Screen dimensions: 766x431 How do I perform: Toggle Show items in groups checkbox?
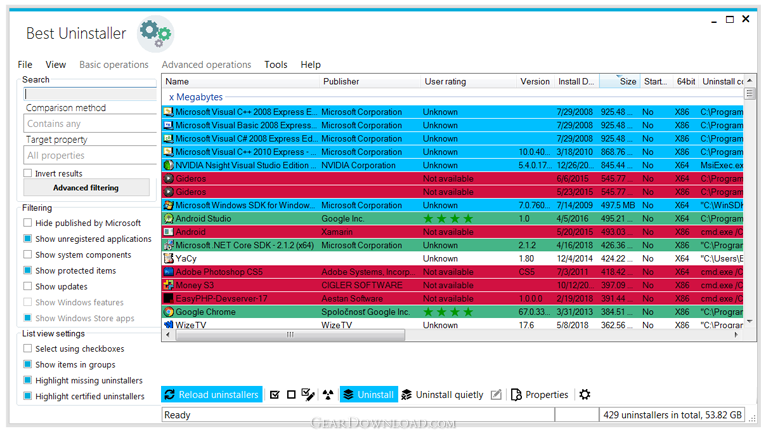[28, 365]
